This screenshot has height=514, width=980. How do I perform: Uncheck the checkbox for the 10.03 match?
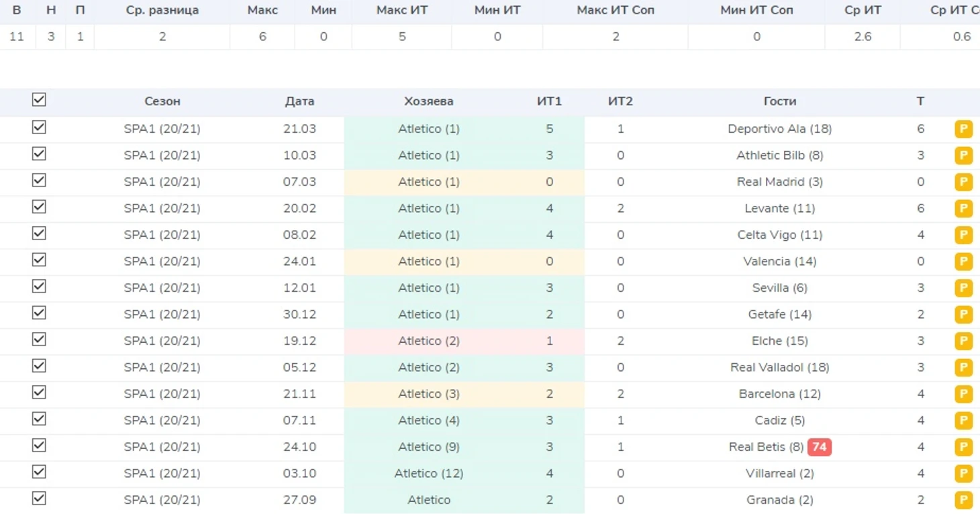pos(39,154)
